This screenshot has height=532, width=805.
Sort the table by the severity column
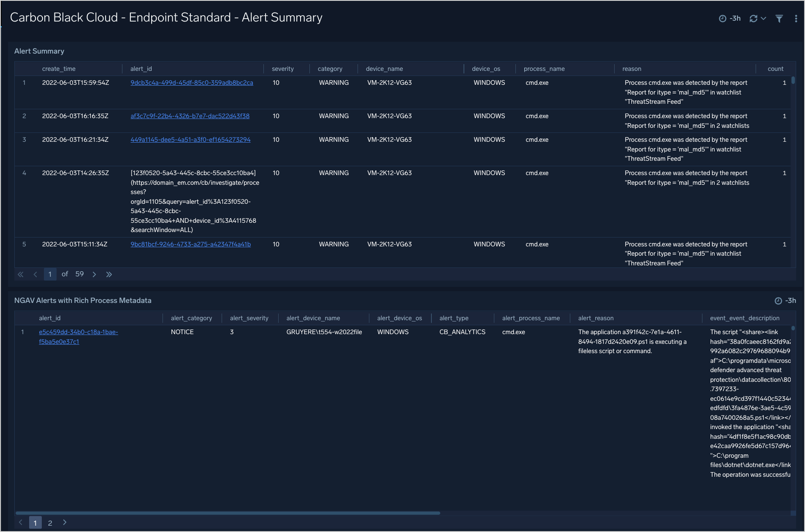(x=283, y=69)
